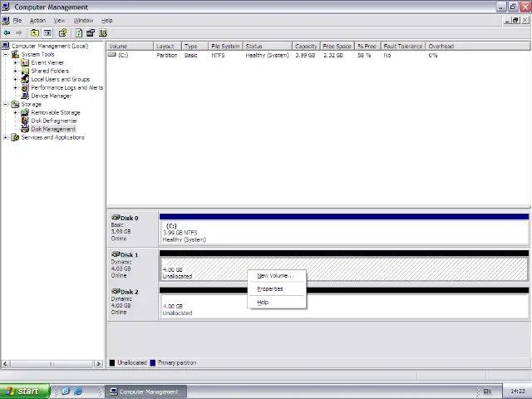Click the (C:) drive icon in volume list
The image size is (532, 399).
tap(112, 55)
